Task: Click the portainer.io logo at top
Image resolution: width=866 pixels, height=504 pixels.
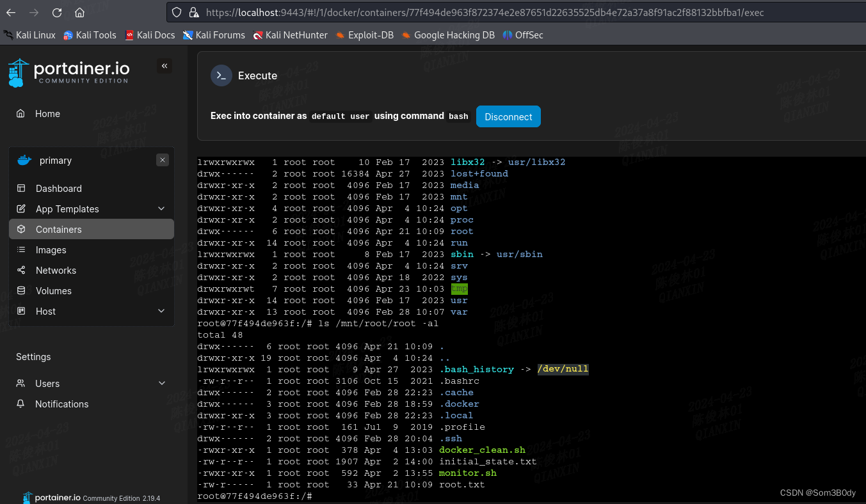Action: point(68,72)
